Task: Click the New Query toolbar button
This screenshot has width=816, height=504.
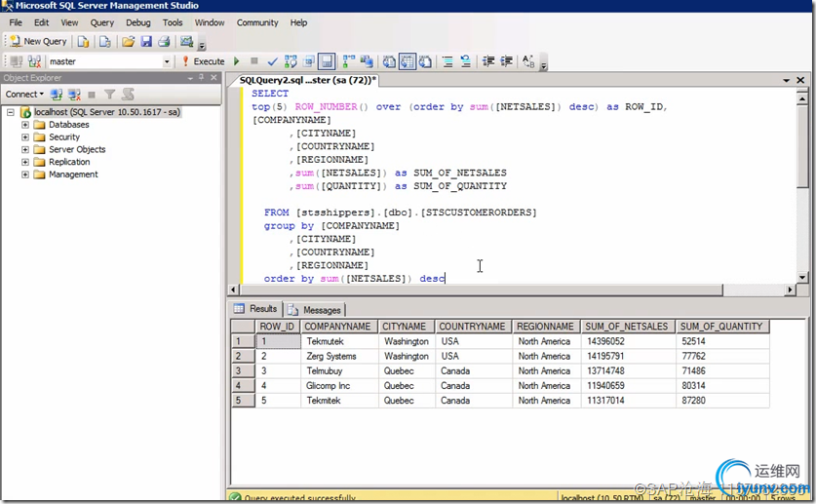Action: point(37,42)
